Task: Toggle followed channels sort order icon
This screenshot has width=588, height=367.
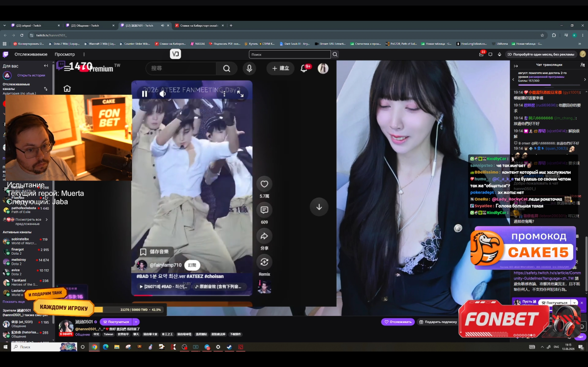Action: point(46,89)
